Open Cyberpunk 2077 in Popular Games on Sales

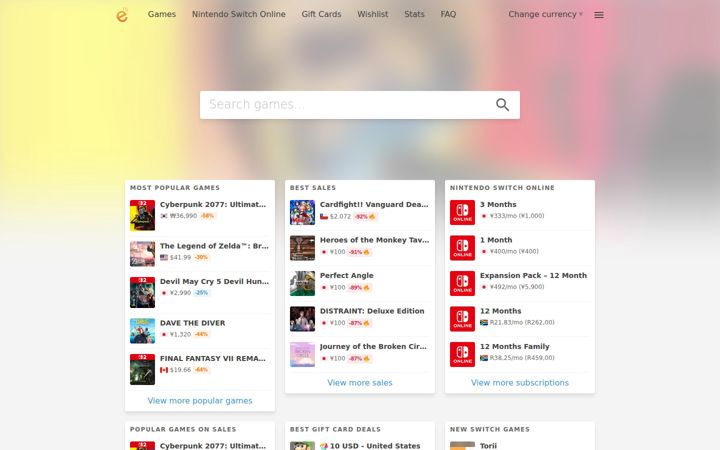point(213,446)
